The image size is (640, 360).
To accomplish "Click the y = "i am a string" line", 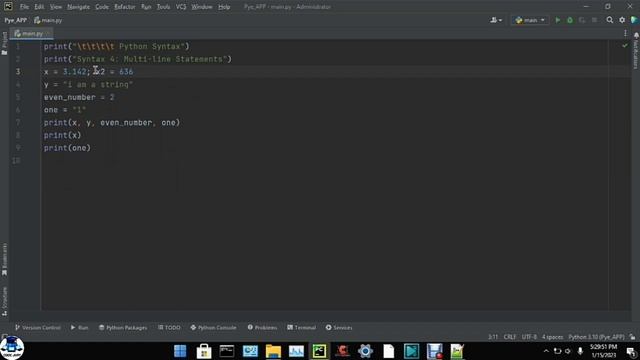I will pyautogui.click(x=89, y=84).
